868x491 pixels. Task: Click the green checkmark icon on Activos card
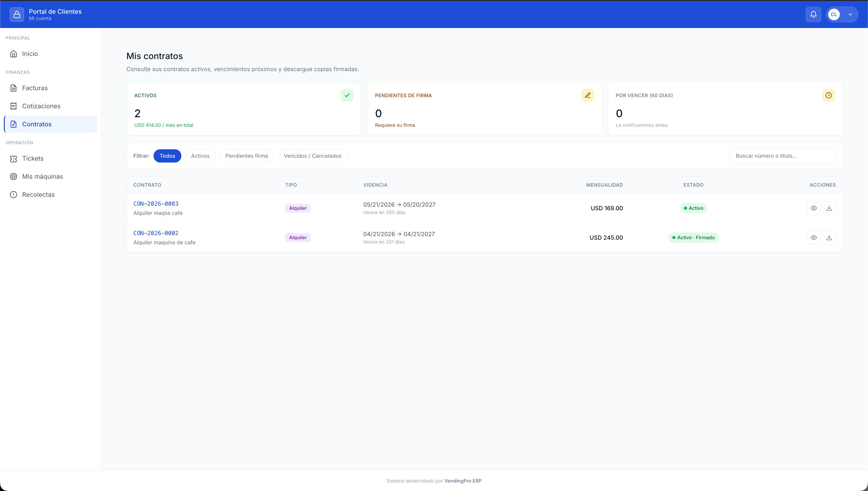pos(347,95)
